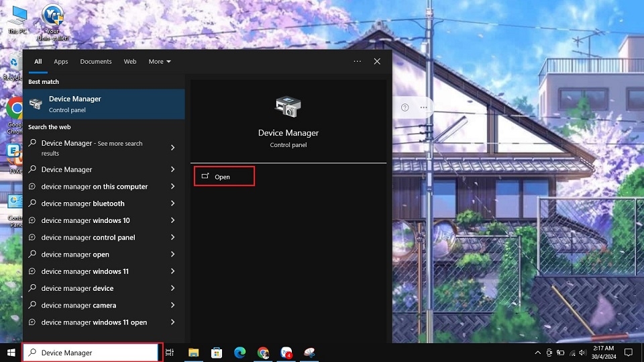Open the volume speaker tray icon
The height and width of the screenshot is (362, 644).
click(583, 353)
